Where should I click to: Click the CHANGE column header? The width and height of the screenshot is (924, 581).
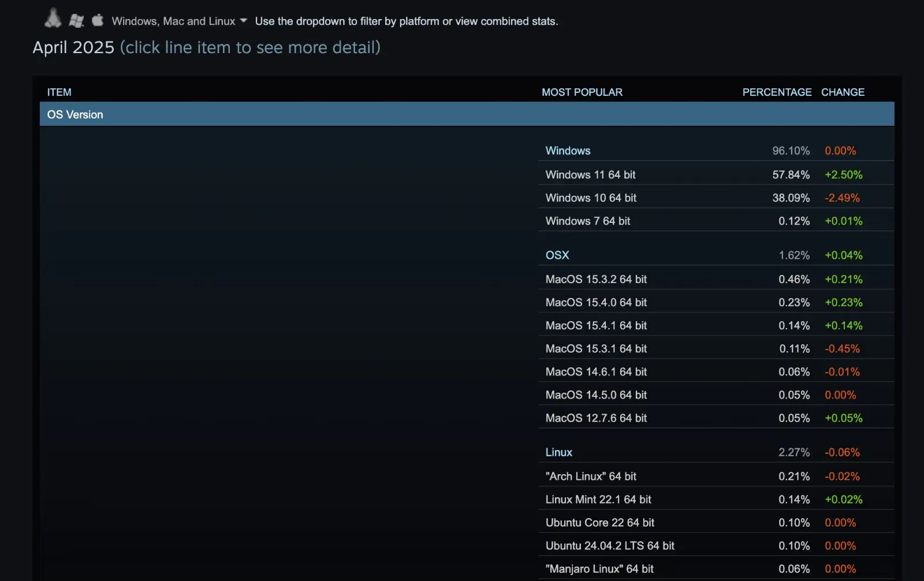[x=843, y=92]
